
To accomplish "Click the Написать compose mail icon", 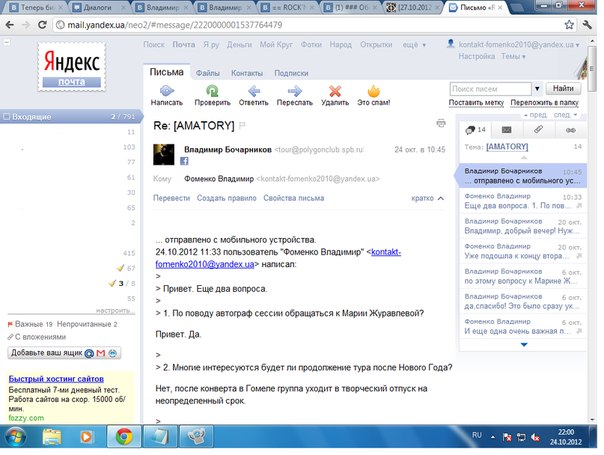I will tap(166, 92).
